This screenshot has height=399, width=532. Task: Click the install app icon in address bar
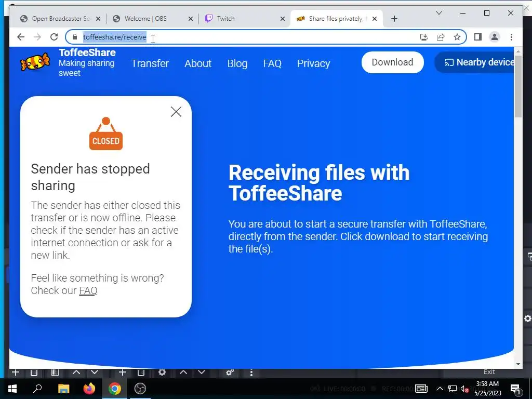click(x=424, y=37)
